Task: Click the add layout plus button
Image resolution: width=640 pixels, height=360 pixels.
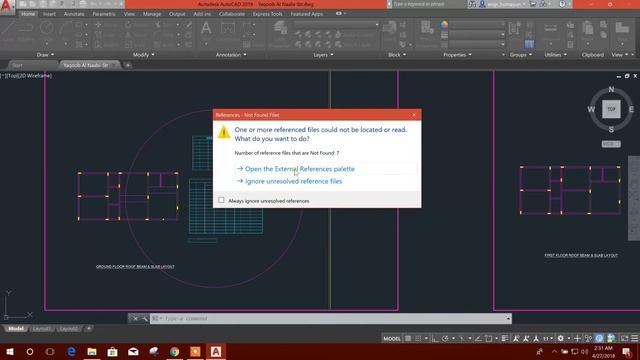Action: click(x=89, y=329)
